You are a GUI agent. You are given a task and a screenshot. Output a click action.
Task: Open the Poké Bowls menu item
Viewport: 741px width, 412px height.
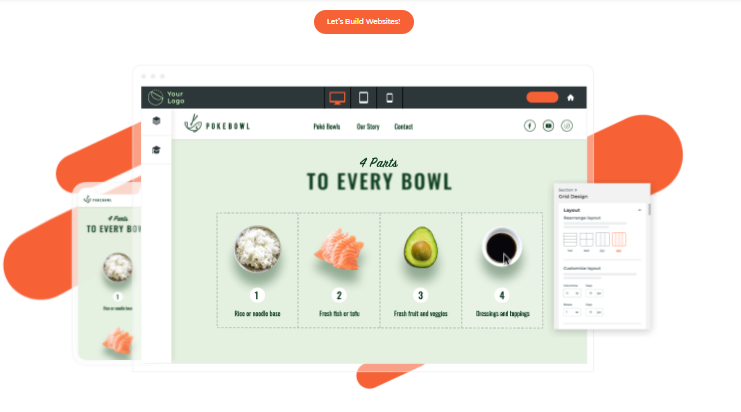(327, 127)
